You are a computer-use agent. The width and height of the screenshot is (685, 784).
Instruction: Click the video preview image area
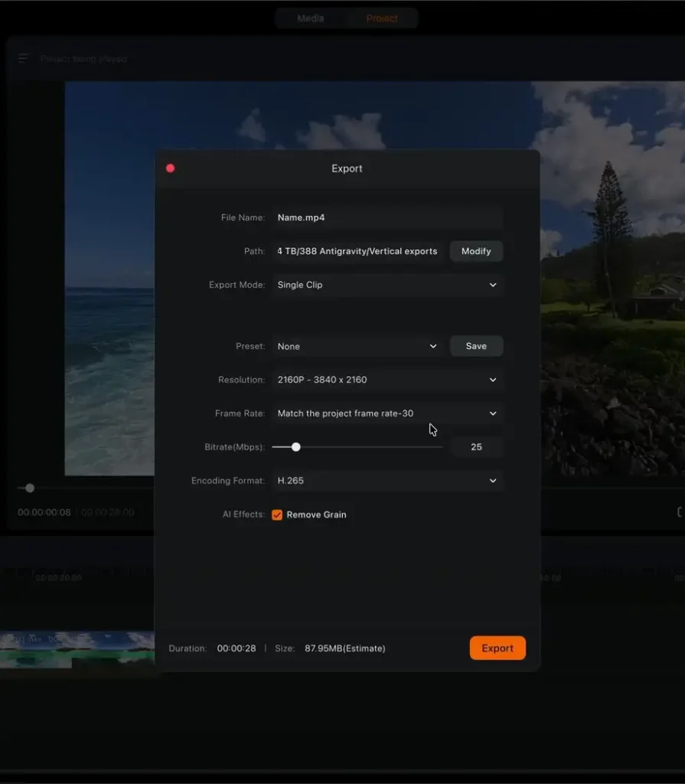point(107,230)
